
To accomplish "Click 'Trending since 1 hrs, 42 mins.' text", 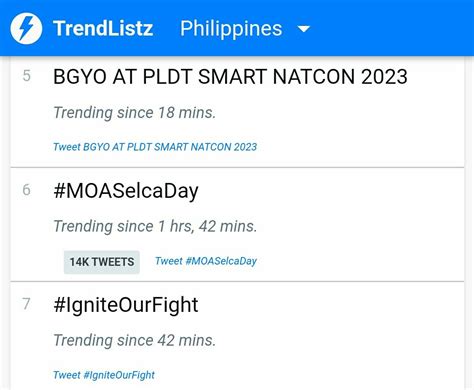I will click(x=155, y=226).
